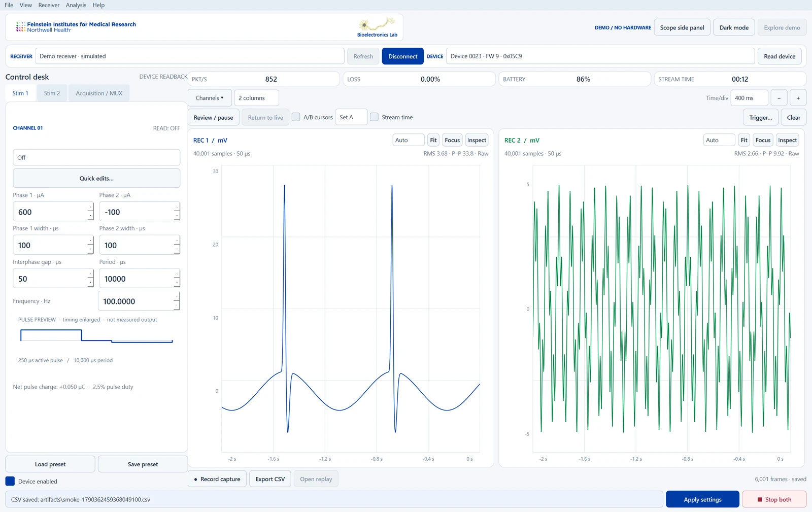Open the Device 0023 dropdown
Screen dimensions: 812x512
(x=600, y=56)
